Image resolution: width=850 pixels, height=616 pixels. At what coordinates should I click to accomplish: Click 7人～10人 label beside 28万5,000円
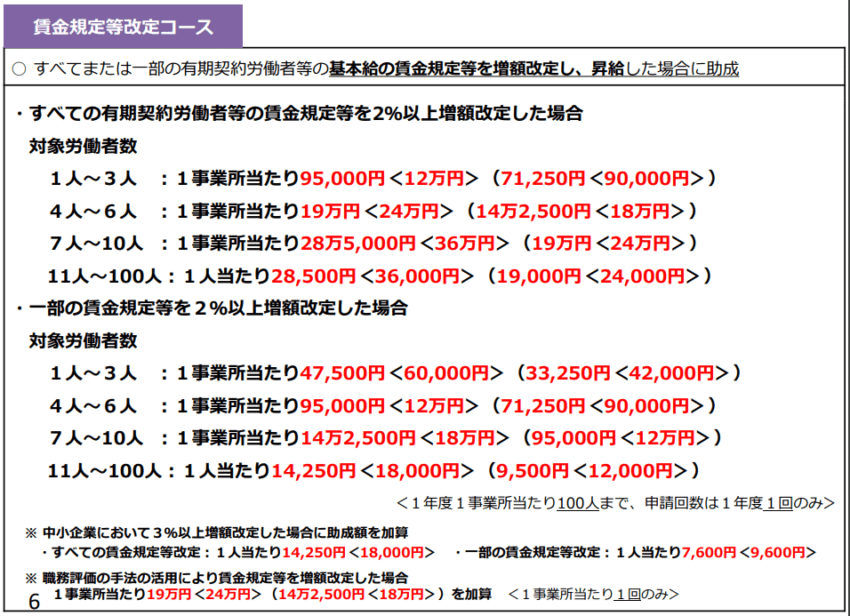(x=97, y=244)
